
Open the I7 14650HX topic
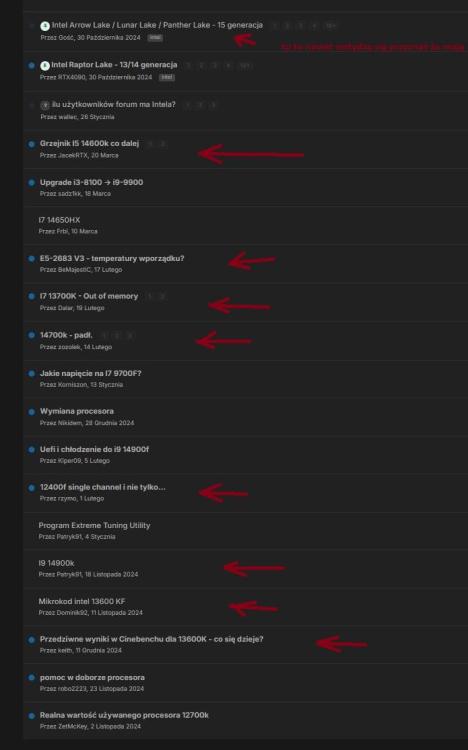point(59,220)
